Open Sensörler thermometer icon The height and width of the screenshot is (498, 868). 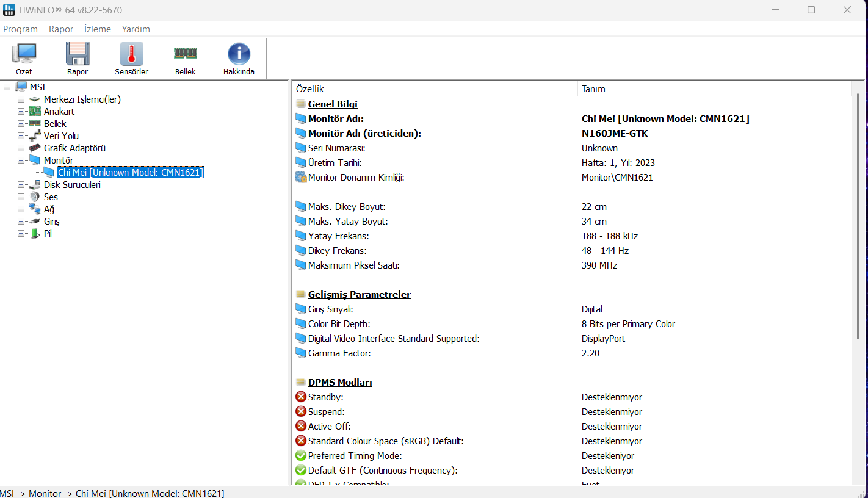click(131, 54)
